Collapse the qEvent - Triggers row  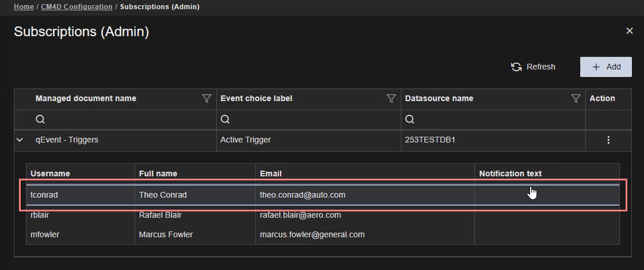point(20,140)
